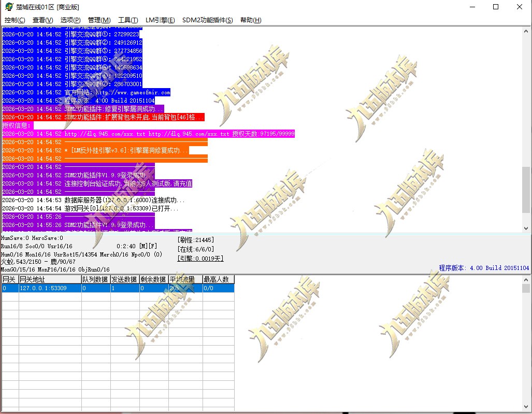Click log line 程序版本: 4.00 Build 20151104 in log
This screenshot has height=414, width=532.
point(78,101)
